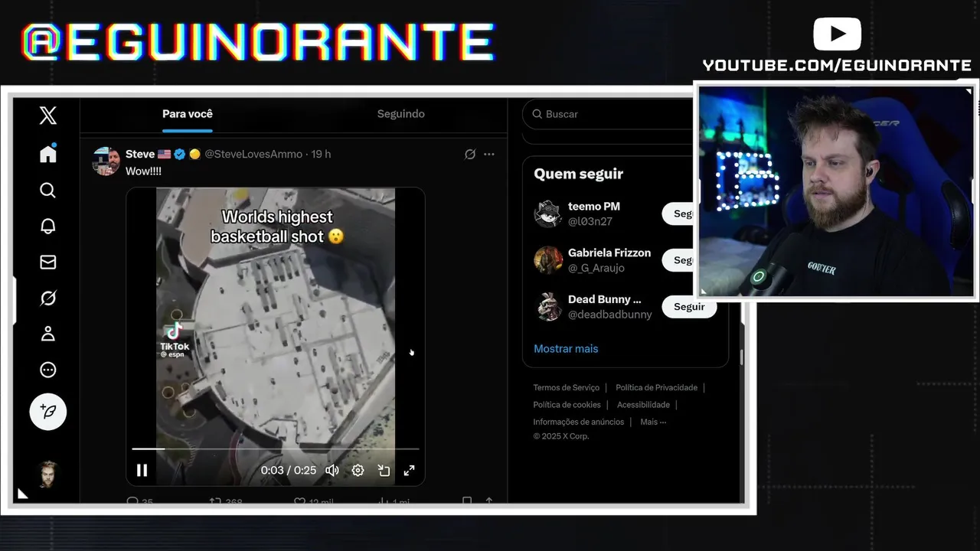Open video settings gear

[358, 470]
